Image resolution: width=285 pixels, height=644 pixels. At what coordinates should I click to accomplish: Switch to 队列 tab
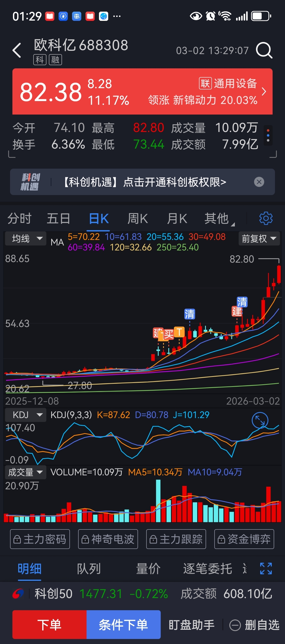click(89, 569)
